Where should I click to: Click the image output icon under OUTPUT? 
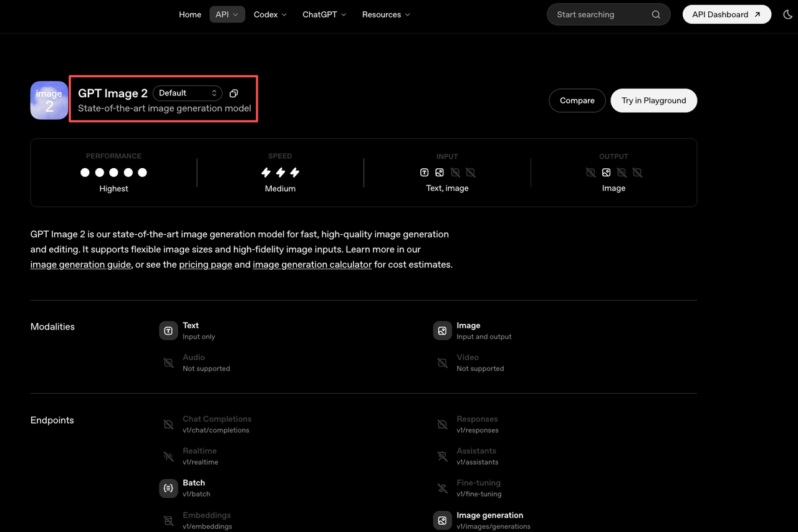click(606, 173)
